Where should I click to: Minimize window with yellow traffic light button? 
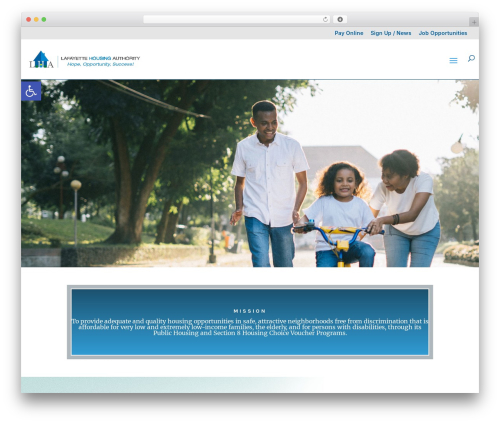click(36, 20)
